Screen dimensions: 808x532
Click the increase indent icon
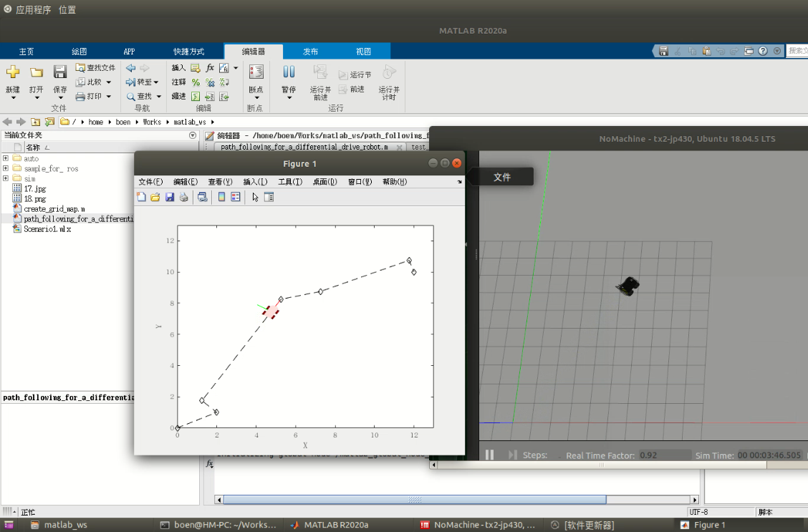[210, 97]
